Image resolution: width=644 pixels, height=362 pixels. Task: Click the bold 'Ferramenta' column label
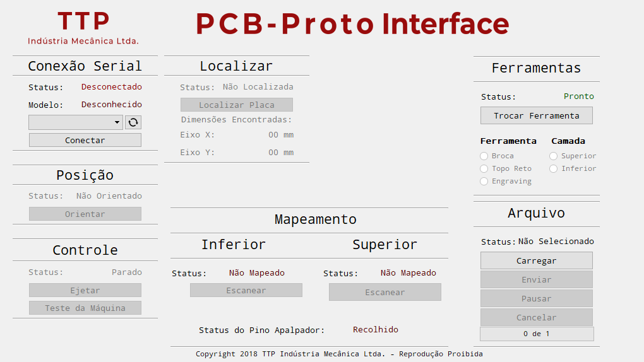(x=508, y=141)
